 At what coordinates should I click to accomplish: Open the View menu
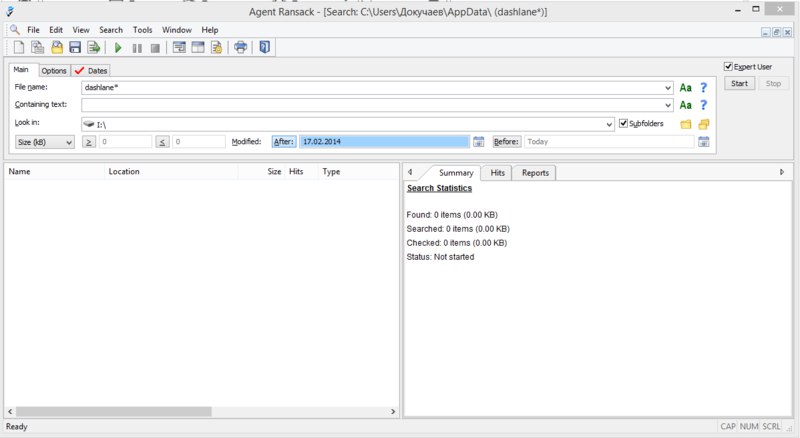[x=81, y=30]
